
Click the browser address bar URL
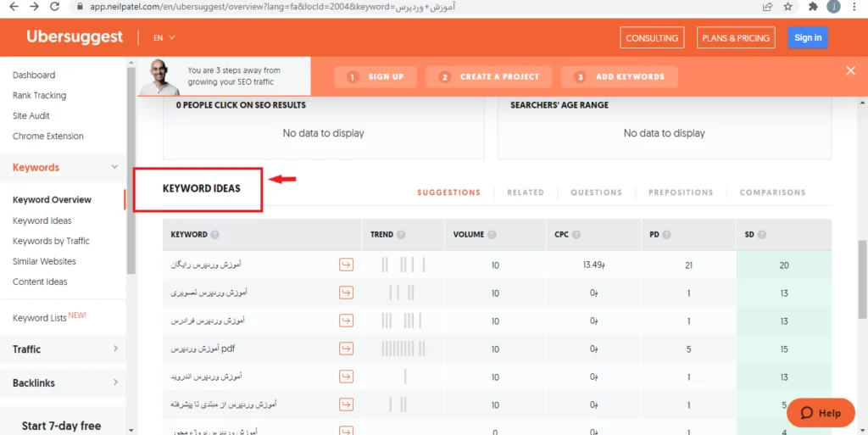tap(272, 7)
